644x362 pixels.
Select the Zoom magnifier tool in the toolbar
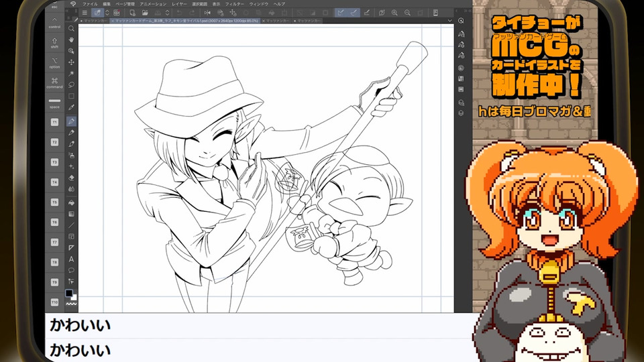pos(71,28)
